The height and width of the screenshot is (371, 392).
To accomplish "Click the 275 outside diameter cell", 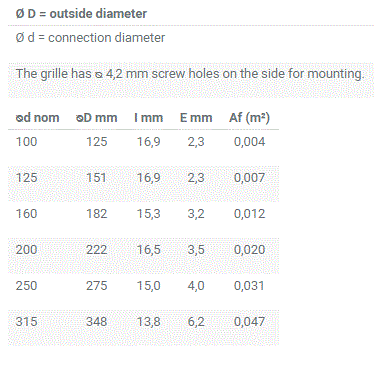I will tap(97, 286).
